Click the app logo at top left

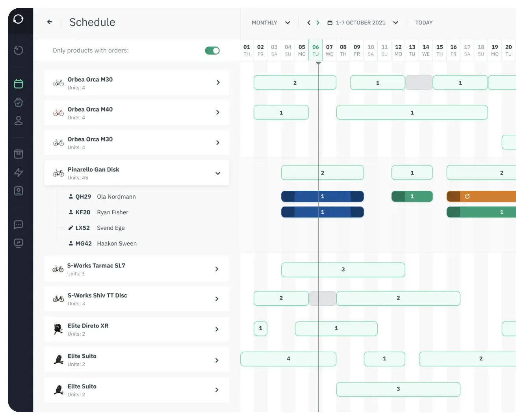[x=19, y=19]
